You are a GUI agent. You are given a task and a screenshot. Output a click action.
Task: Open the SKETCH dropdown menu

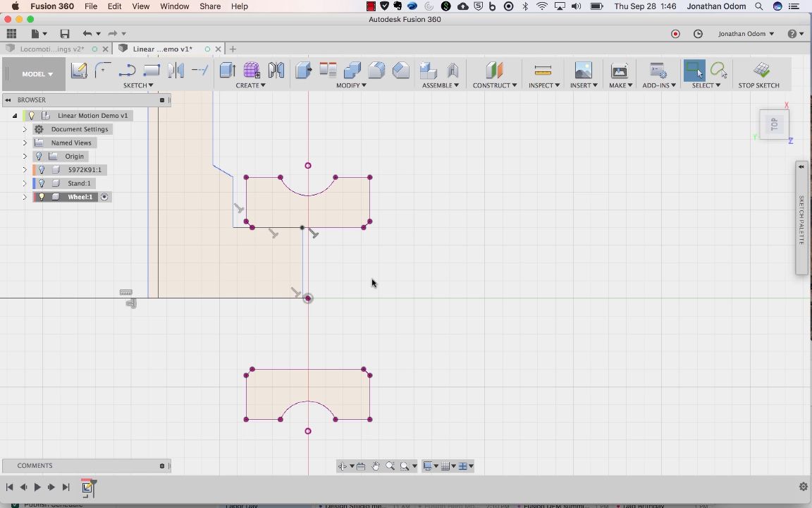point(138,85)
